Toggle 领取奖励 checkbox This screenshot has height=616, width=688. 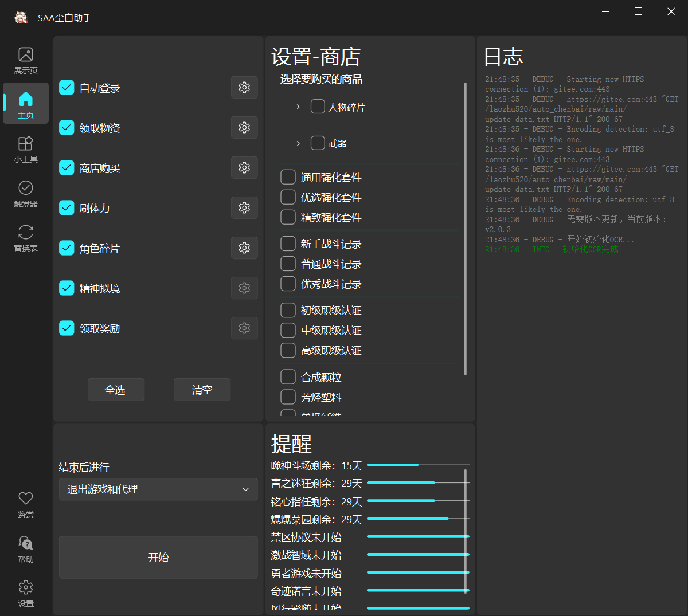click(x=67, y=328)
